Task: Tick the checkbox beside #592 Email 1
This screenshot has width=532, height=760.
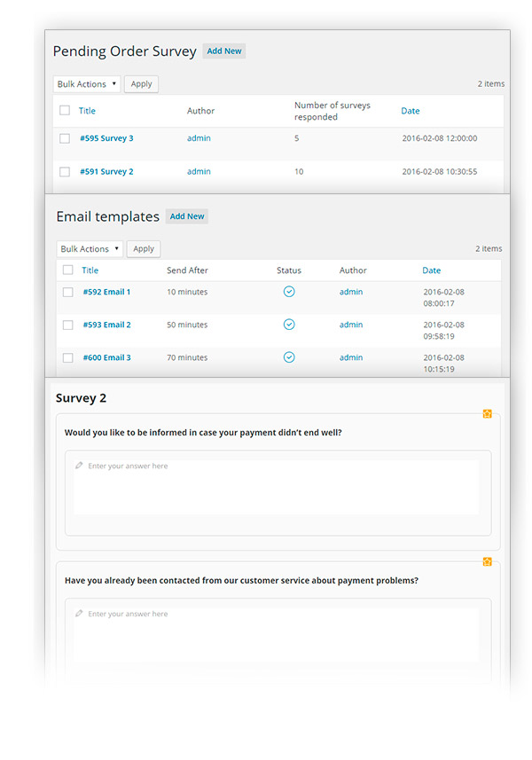Action: (x=67, y=292)
